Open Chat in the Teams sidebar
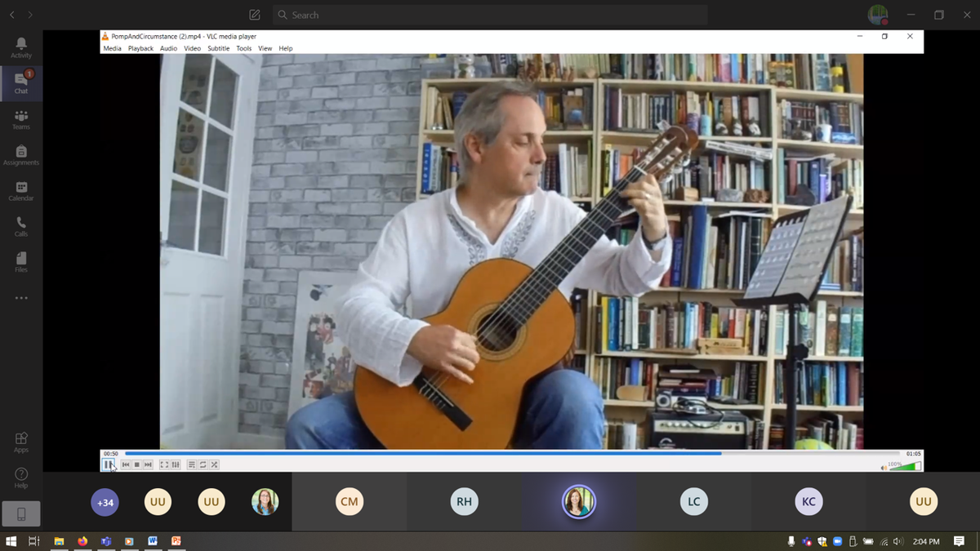This screenshot has width=980, height=551. tap(21, 83)
